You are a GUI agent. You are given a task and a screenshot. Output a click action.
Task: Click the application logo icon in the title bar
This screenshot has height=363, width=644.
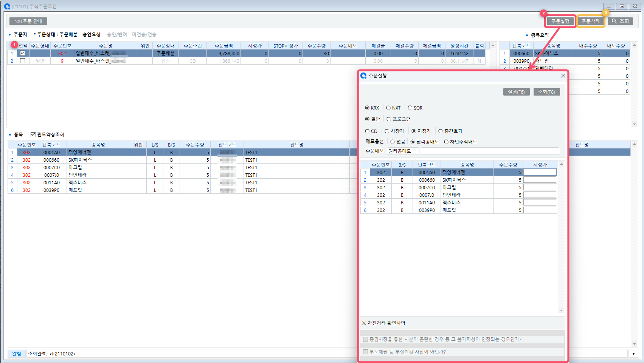(7, 6)
